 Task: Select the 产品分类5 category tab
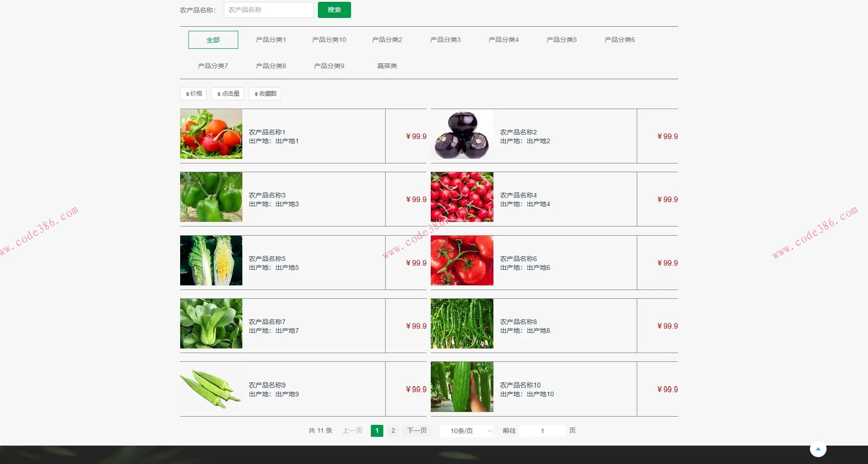click(562, 40)
